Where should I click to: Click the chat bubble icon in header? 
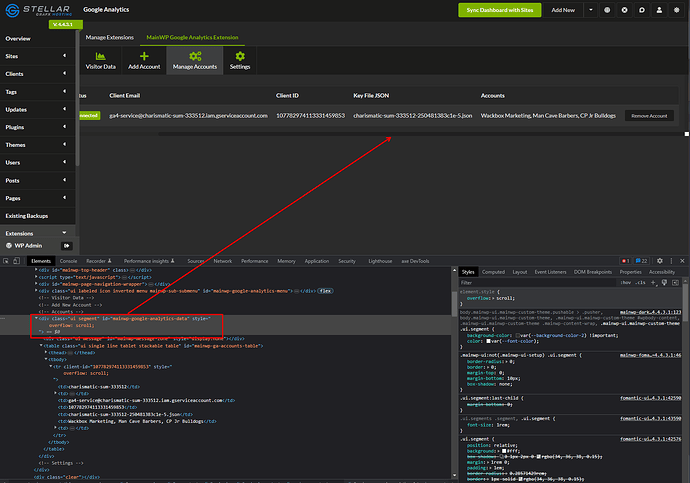click(x=642, y=10)
